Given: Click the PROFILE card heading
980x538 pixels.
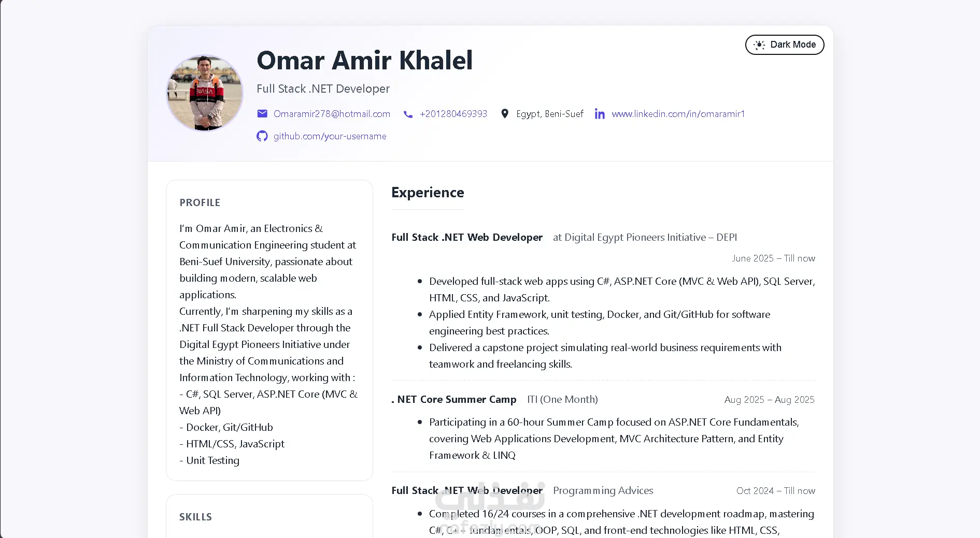Looking at the screenshot, I should point(200,202).
